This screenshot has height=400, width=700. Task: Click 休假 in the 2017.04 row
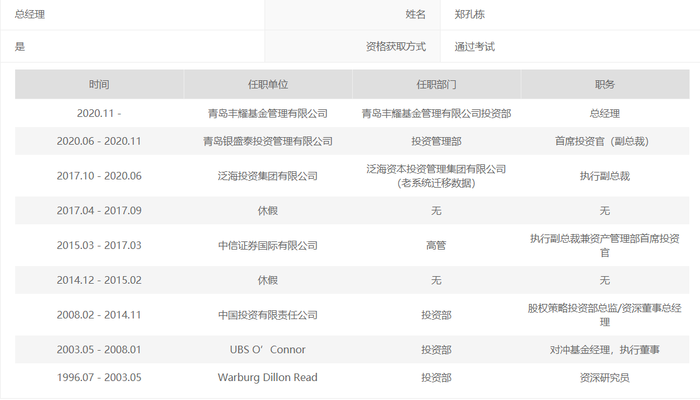coord(268,210)
